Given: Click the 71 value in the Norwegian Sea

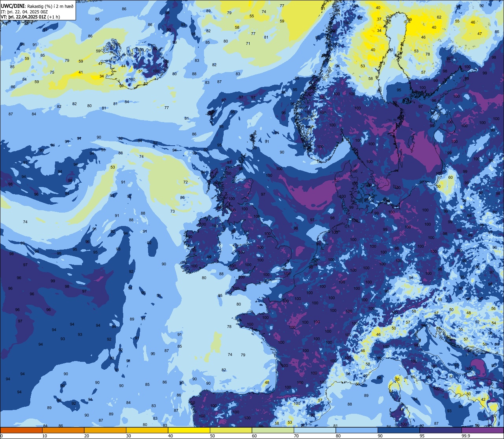Looking at the screenshot, I should click(248, 44).
